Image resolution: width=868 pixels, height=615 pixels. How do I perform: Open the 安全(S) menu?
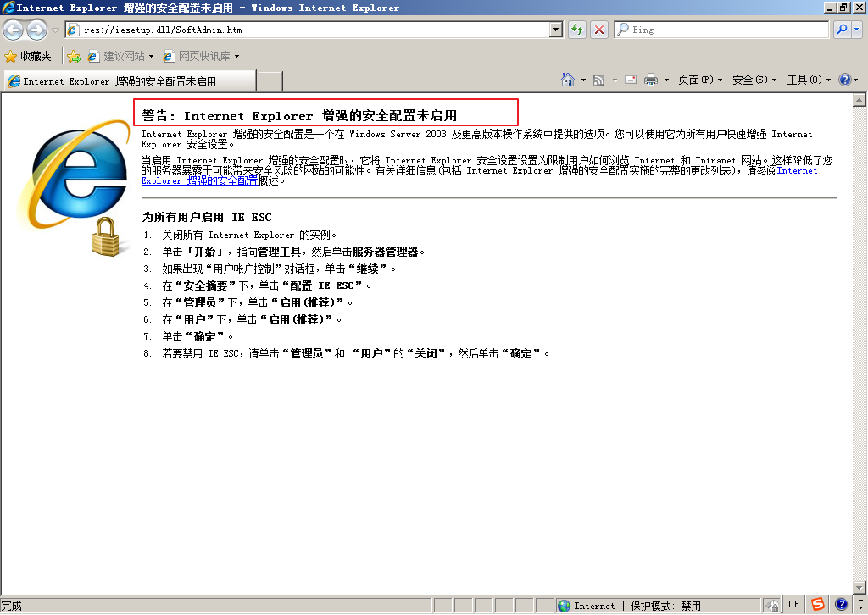[x=754, y=80]
